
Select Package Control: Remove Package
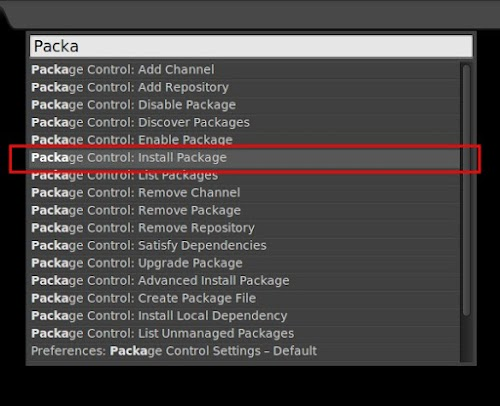(244, 210)
